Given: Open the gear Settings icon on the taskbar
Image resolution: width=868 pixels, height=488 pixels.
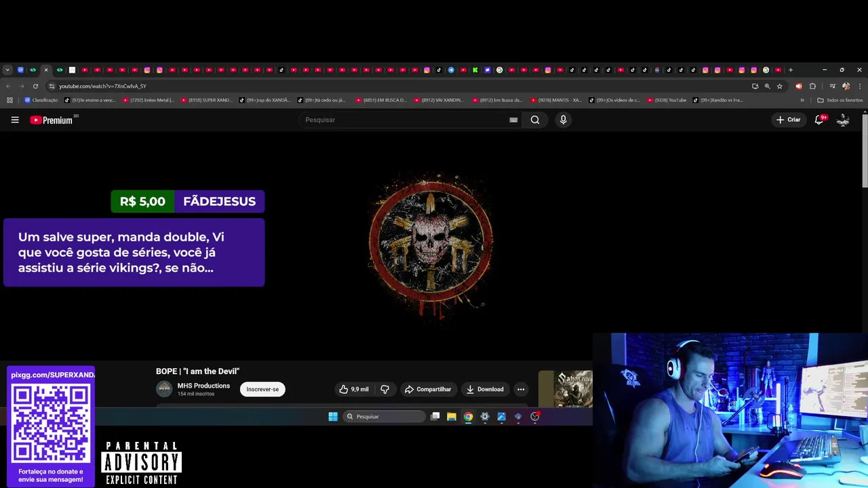Looking at the screenshot, I should click(485, 417).
